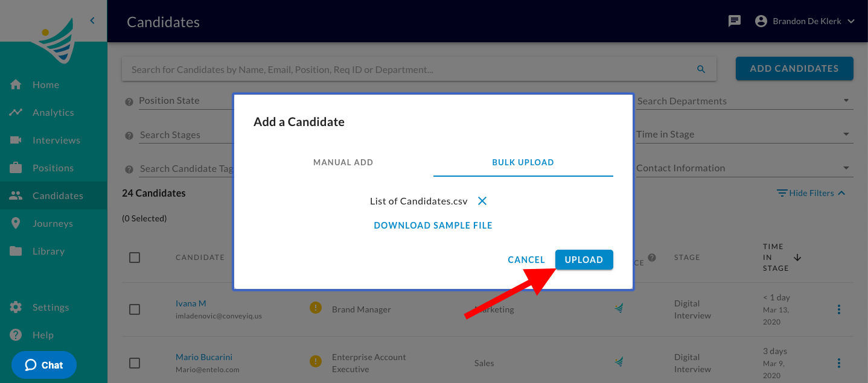Open more options for Mario Bucarini row

pos(839,363)
